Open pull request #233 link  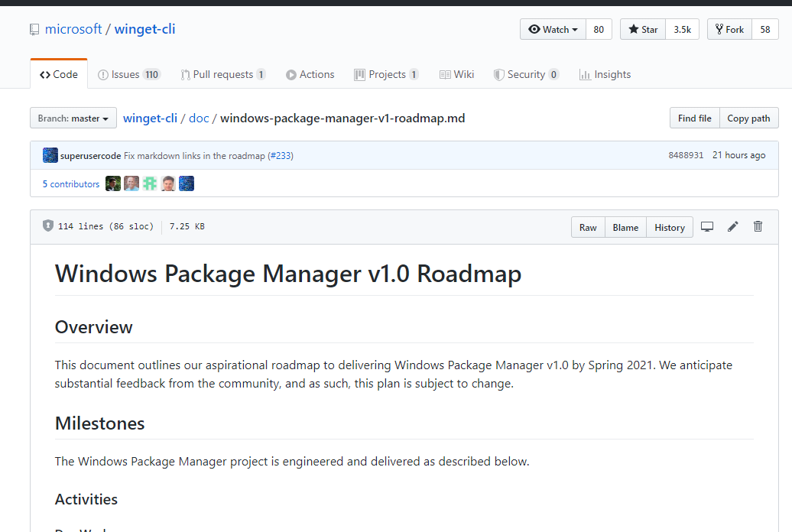coord(281,156)
